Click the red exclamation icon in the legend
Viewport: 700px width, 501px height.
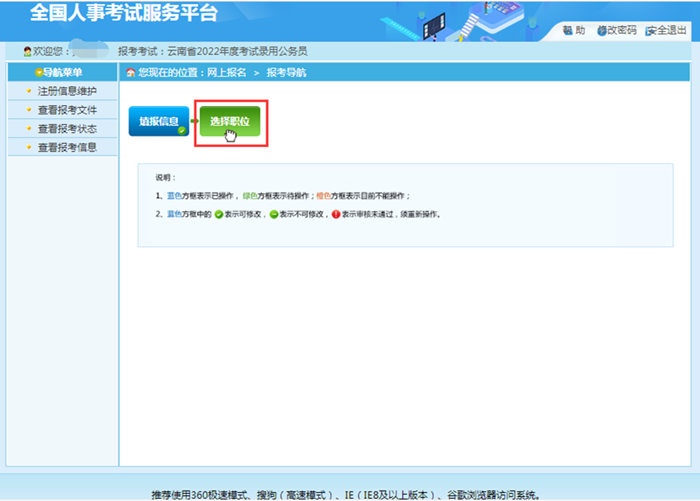(x=335, y=214)
